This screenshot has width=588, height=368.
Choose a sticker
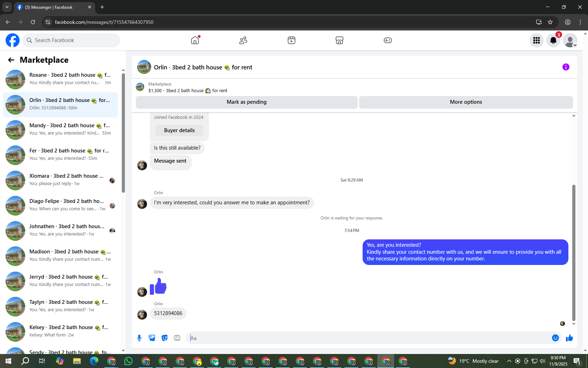[164, 338]
